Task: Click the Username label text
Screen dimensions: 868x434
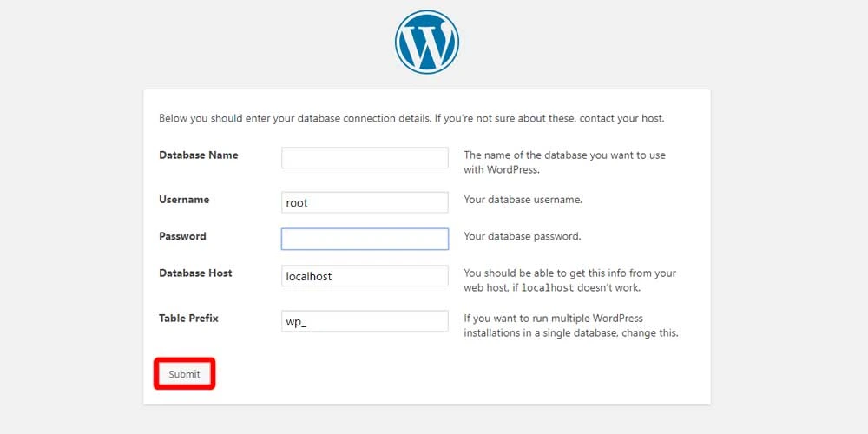Action: (184, 200)
